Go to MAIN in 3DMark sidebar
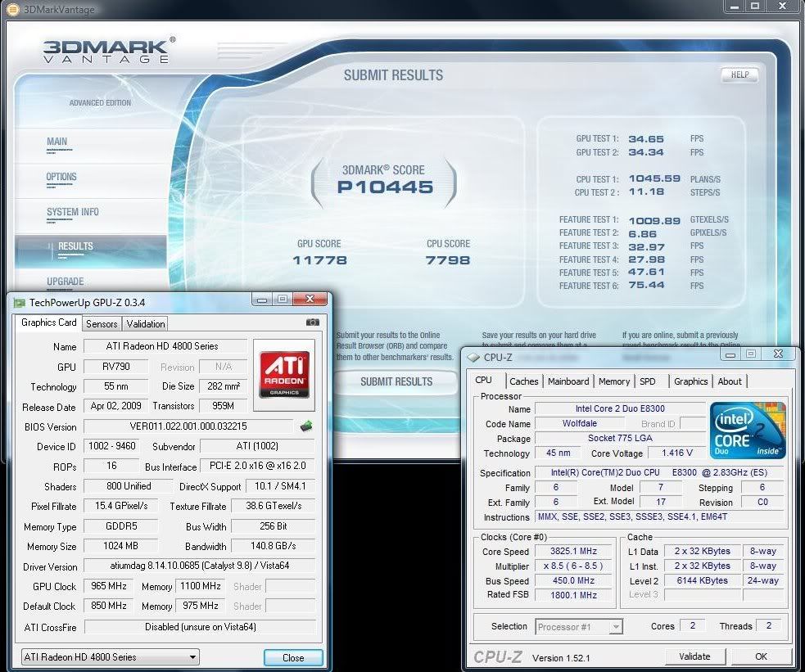Viewport: 805px width, 672px height. tap(57, 142)
